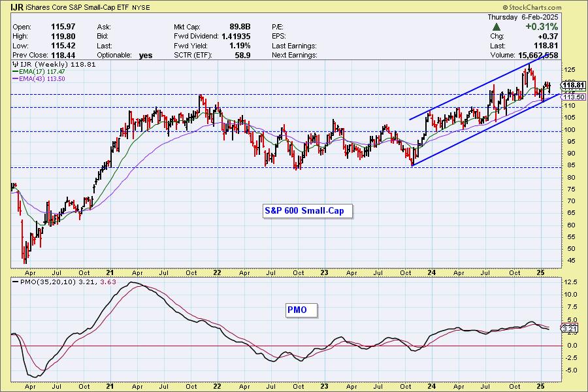The width and height of the screenshot is (588, 392).
Task: Click the 'P/E:' label
Action: point(278,27)
